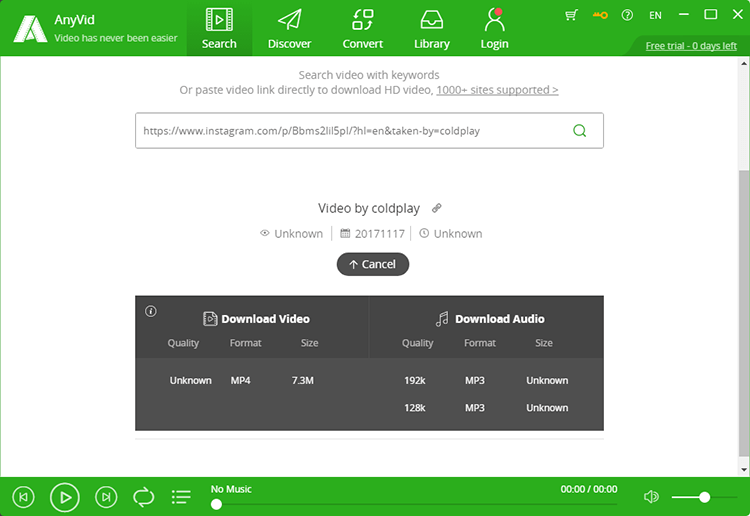Image resolution: width=750 pixels, height=516 pixels.
Task: Toggle the repeat loop mode
Action: pos(143,497)
